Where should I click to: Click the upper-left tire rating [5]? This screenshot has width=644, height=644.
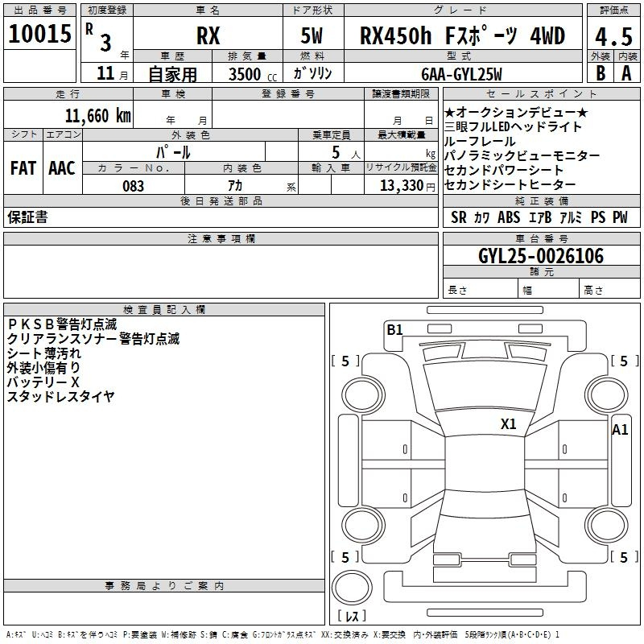coord(345,361)
